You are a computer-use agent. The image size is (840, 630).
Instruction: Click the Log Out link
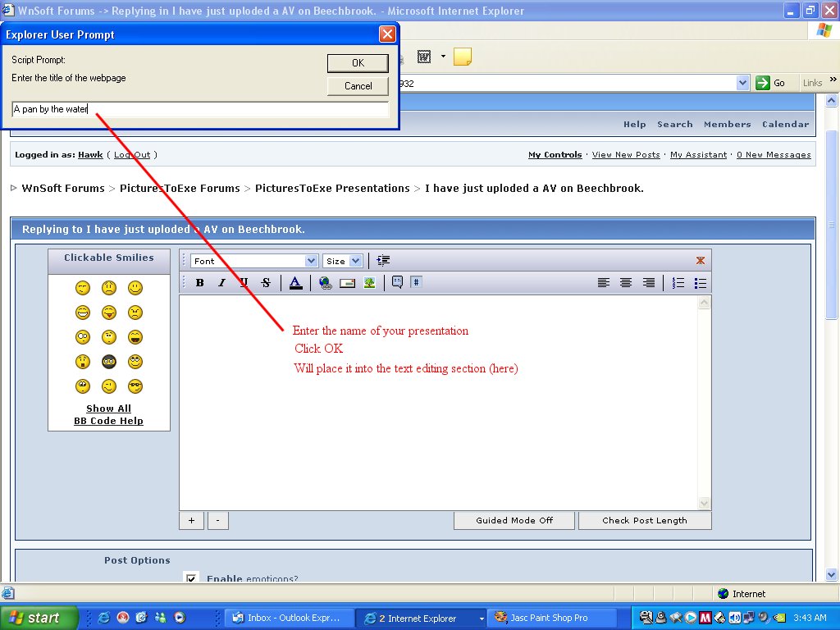(x=132, y=155)
